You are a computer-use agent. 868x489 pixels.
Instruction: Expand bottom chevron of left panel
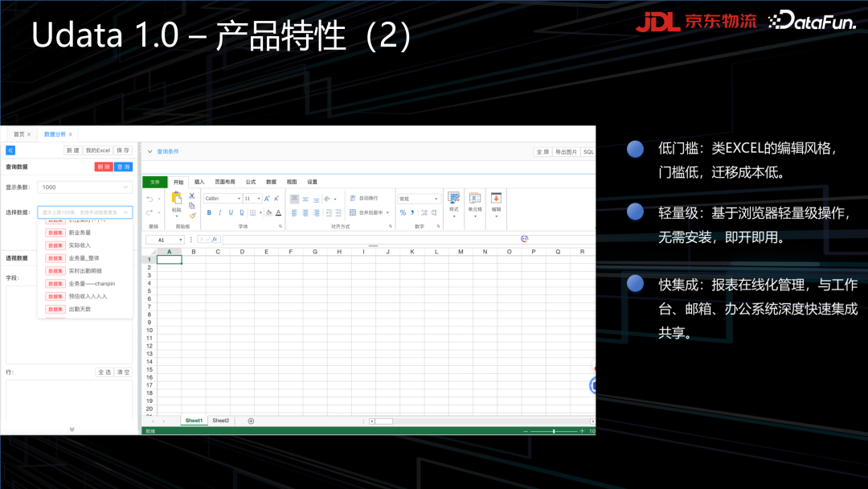click(x=72, y=429)
